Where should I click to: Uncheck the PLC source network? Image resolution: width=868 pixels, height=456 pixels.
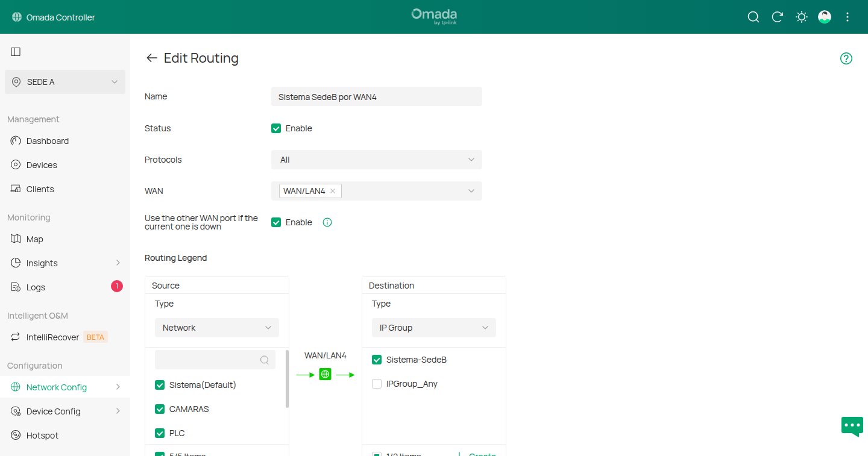(160, 433)
